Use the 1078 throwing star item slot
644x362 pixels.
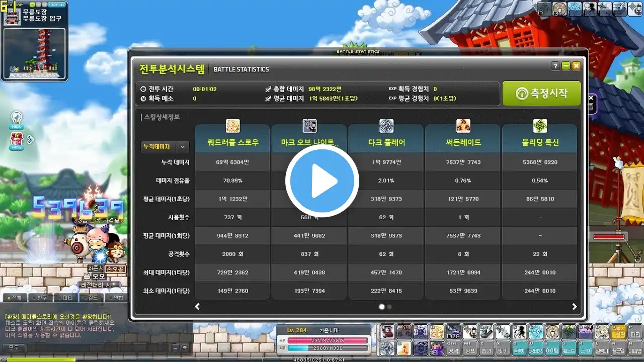(x=454, y=331)
